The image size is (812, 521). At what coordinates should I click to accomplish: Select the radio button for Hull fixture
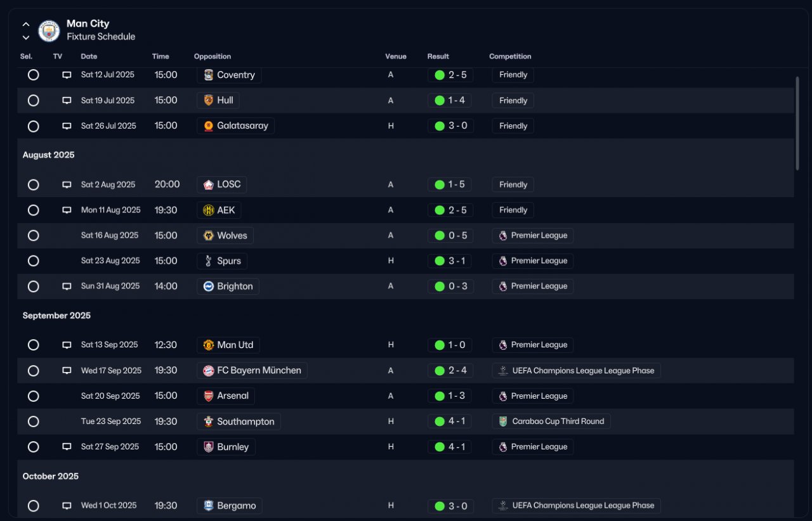pyautogui.click(x=34, y=101)
